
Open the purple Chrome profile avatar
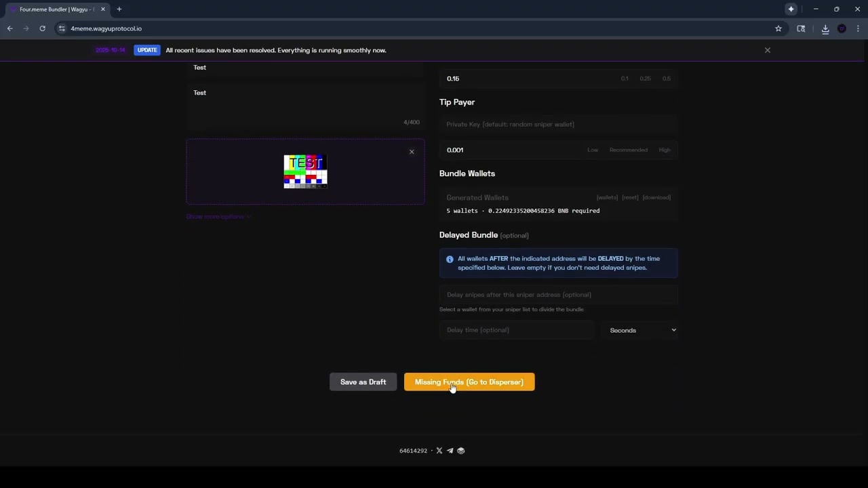(x=842, y=28)
